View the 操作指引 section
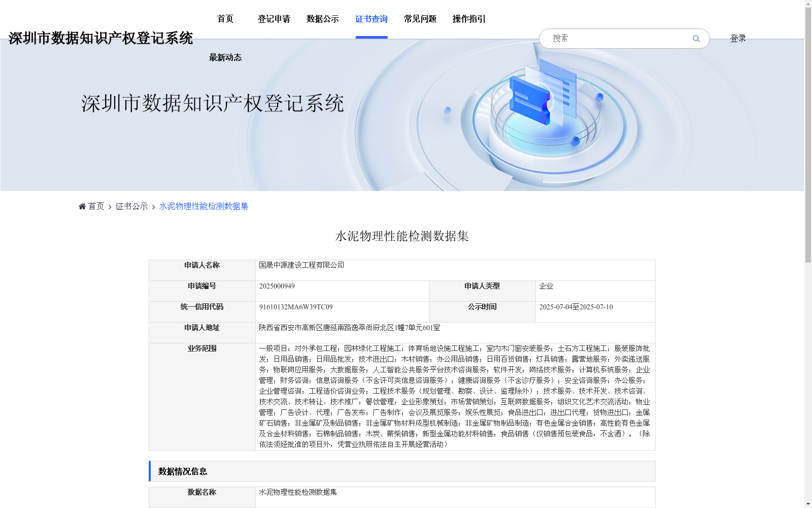 tap(468, 19)
